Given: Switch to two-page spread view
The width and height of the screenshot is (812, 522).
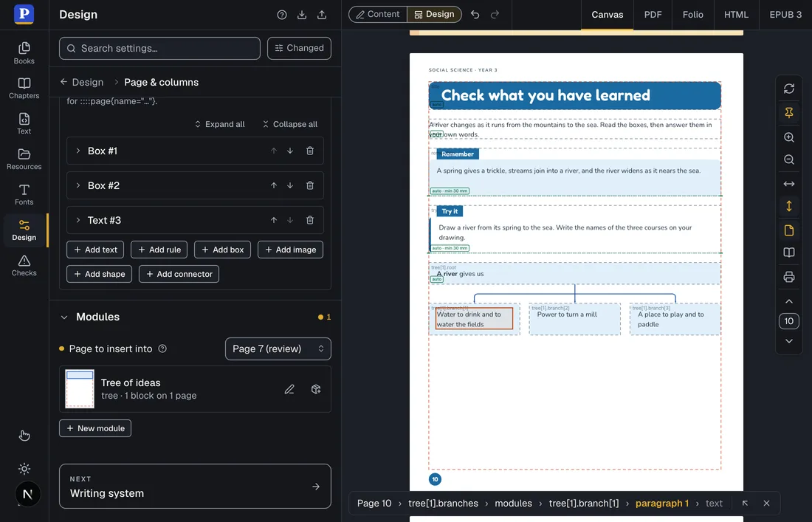Looking at the screenshot, I should coord(788,253).
